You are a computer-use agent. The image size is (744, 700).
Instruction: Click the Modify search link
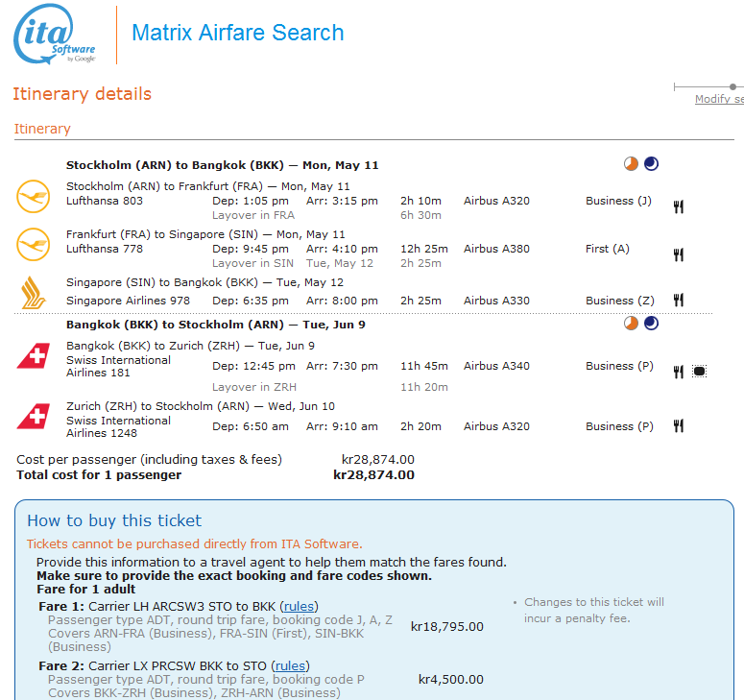[719, 99]
